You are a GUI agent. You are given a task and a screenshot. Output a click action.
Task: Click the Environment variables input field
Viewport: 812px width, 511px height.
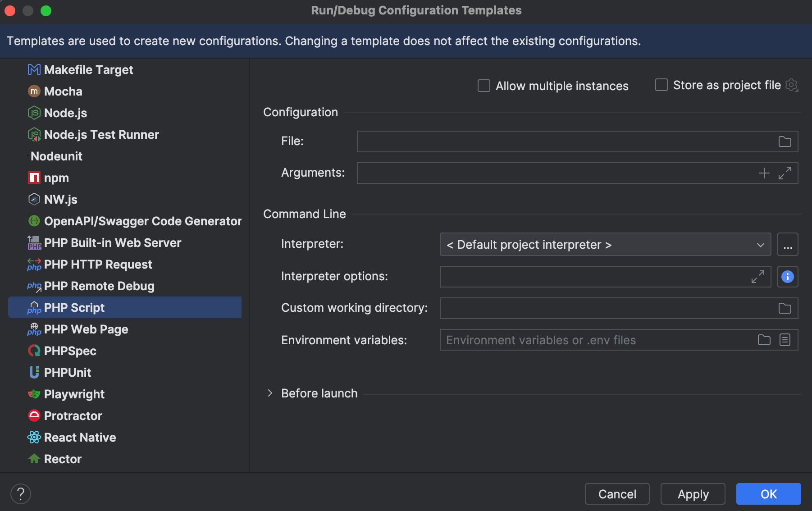pyautogui.click(x=586, y=340)
